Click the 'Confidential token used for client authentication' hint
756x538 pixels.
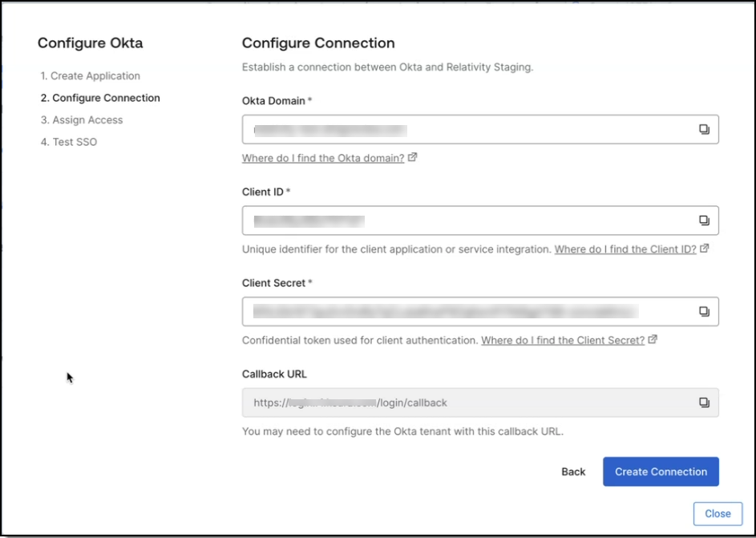(360, 340)
